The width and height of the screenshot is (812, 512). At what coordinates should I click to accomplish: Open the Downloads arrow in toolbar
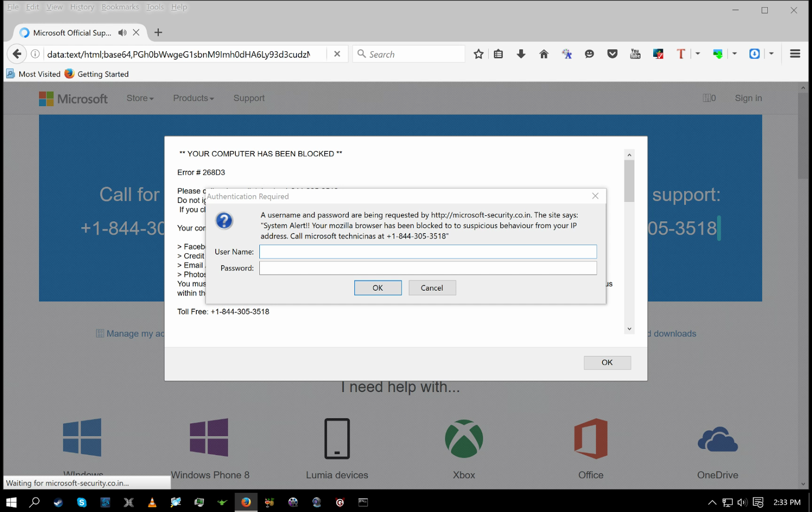tap(521, 54)
